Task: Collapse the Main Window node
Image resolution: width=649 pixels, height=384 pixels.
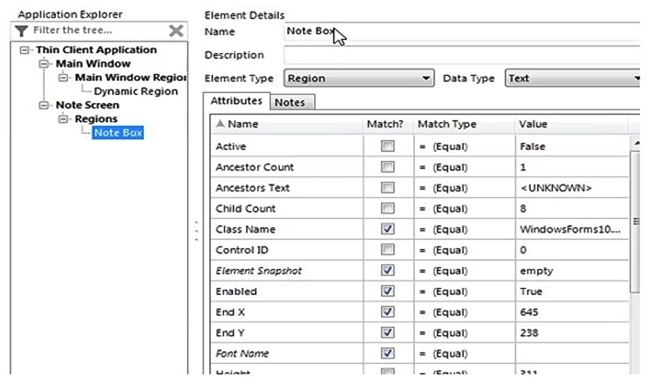Action: pos(43,64)
